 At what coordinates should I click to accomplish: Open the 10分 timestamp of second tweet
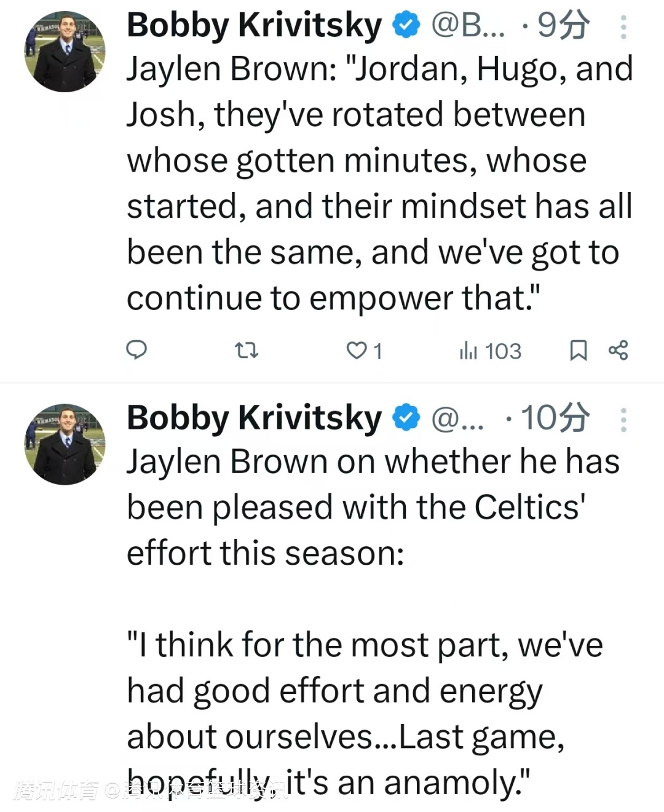tap(555, 418)
